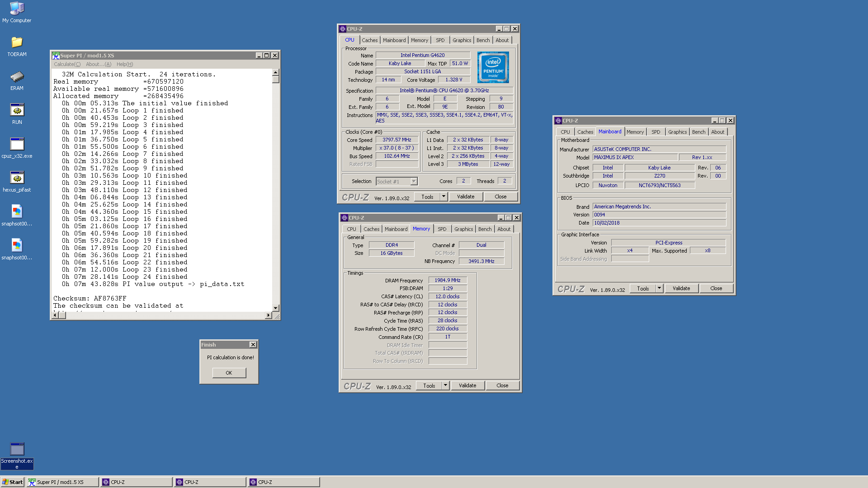
Task: Open SPD tab in CPU window
Action: pos(440,40)
